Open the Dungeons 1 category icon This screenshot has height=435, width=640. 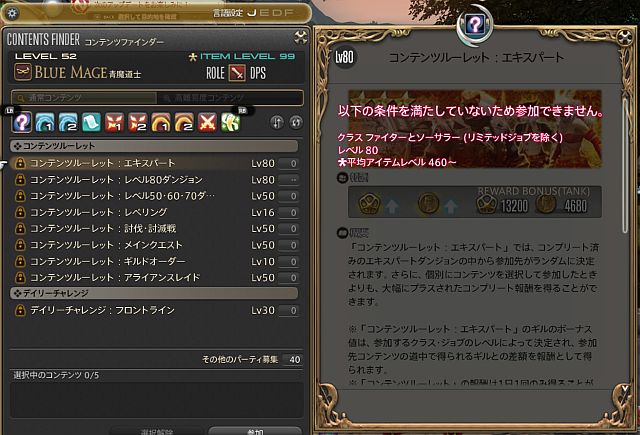pos(45,122)
